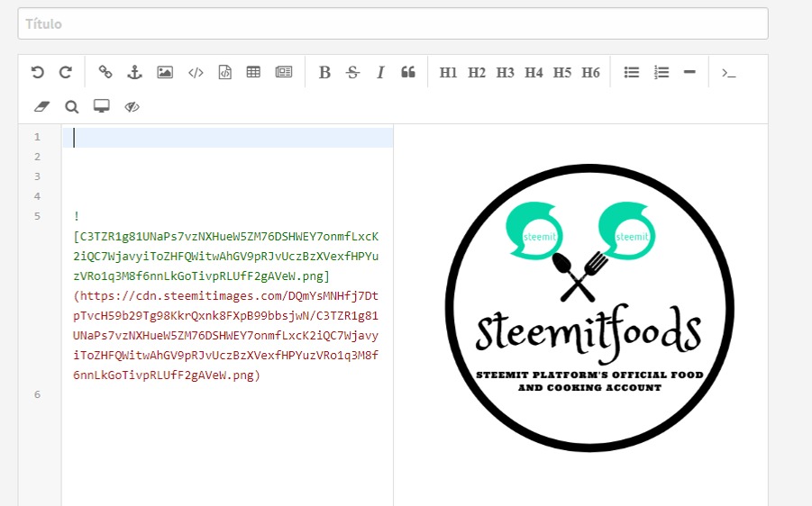The width and height of the screenshot is (812, 506).
Task: Apply heading level H1
Action: coord(448,72)
